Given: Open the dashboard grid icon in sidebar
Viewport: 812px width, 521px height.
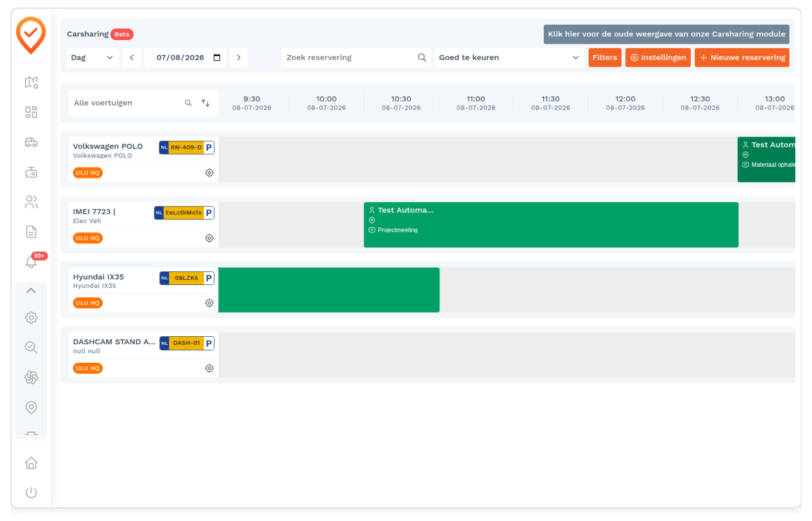Looking at the screenshot, I should coord(31,112).
